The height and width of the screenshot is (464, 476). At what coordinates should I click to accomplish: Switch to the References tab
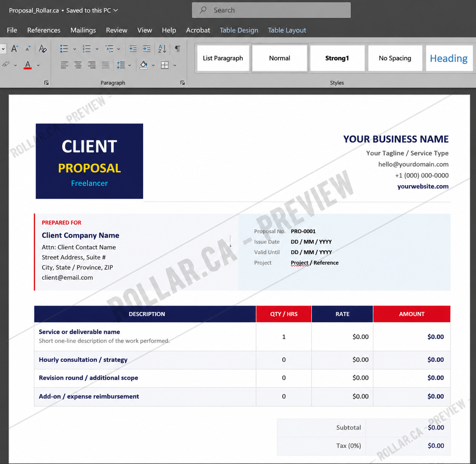coord(44,30)
